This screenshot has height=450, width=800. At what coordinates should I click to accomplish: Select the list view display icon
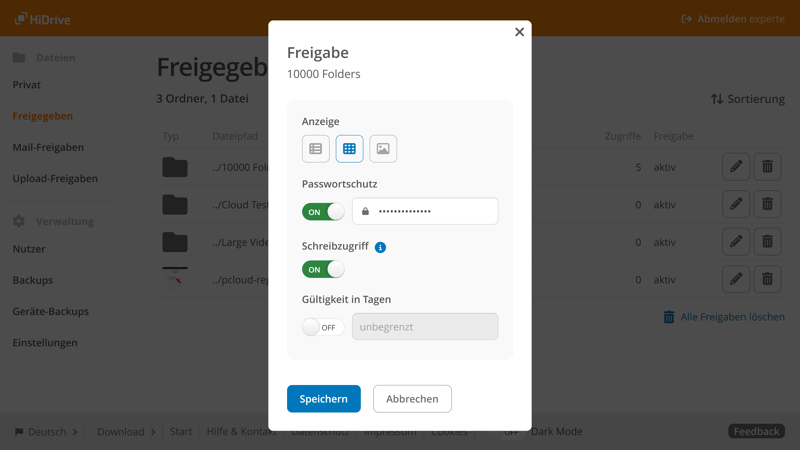click(316, 149)
